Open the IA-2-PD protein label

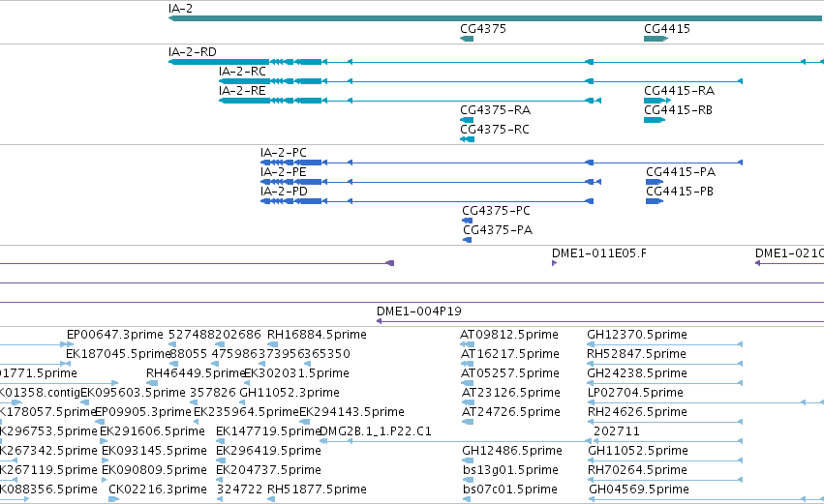[x=284, y=192]
